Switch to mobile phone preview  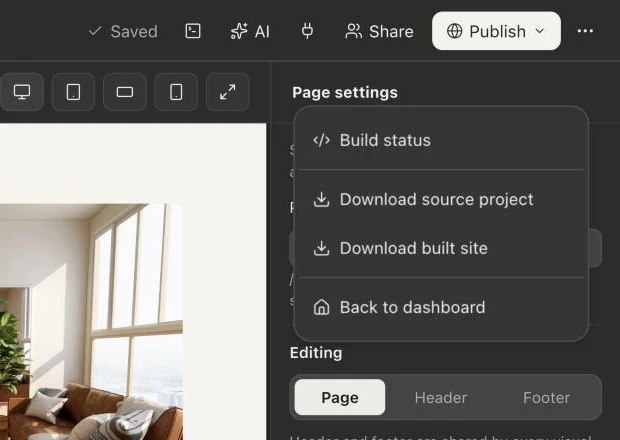[176, 92]
